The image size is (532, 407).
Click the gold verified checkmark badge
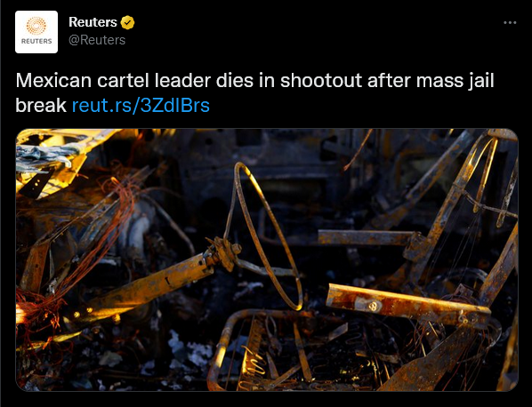[127, 23]
